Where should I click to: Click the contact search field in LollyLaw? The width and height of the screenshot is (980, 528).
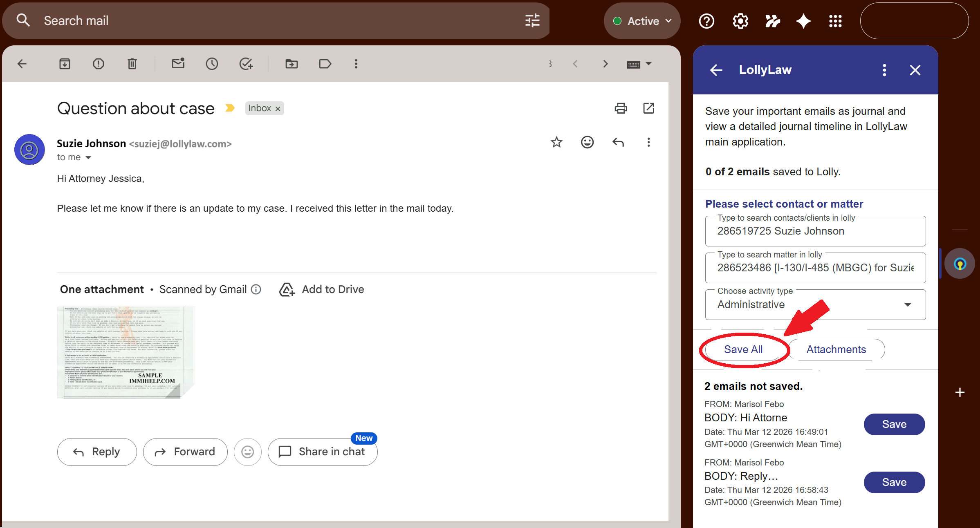coord(815,231)
